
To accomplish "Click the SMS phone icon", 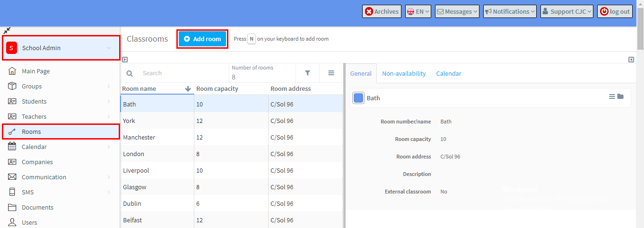I will [x=12, y=192].
